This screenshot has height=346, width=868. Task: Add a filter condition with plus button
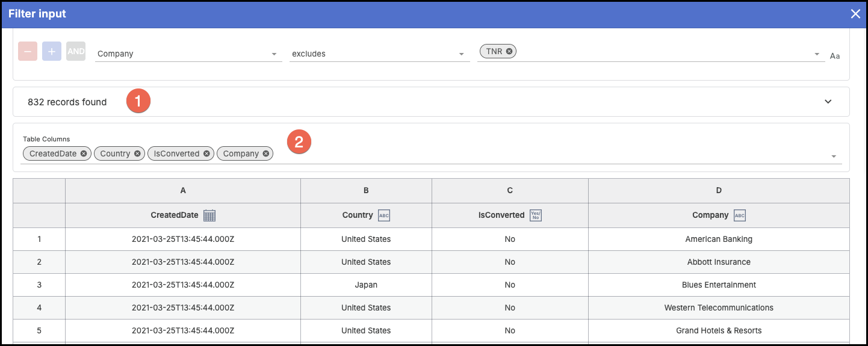(52, 51)
